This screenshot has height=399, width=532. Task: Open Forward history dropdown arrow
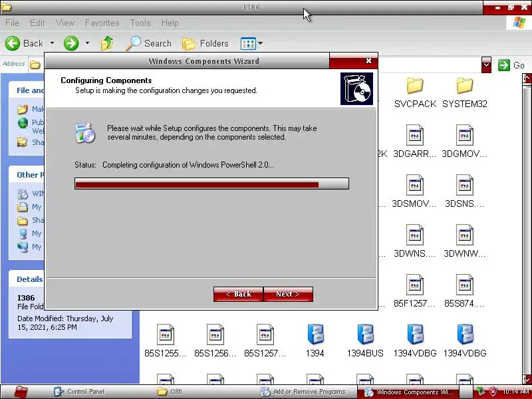[87, 43]
